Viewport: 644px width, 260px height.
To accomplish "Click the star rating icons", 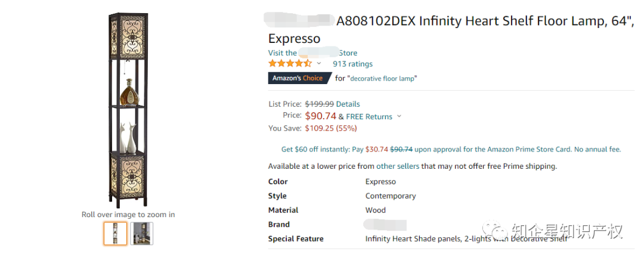I will click(290, 64).
